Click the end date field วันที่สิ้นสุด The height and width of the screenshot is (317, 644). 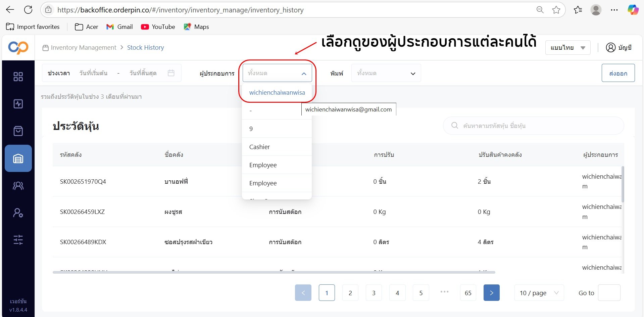point(143,73)
